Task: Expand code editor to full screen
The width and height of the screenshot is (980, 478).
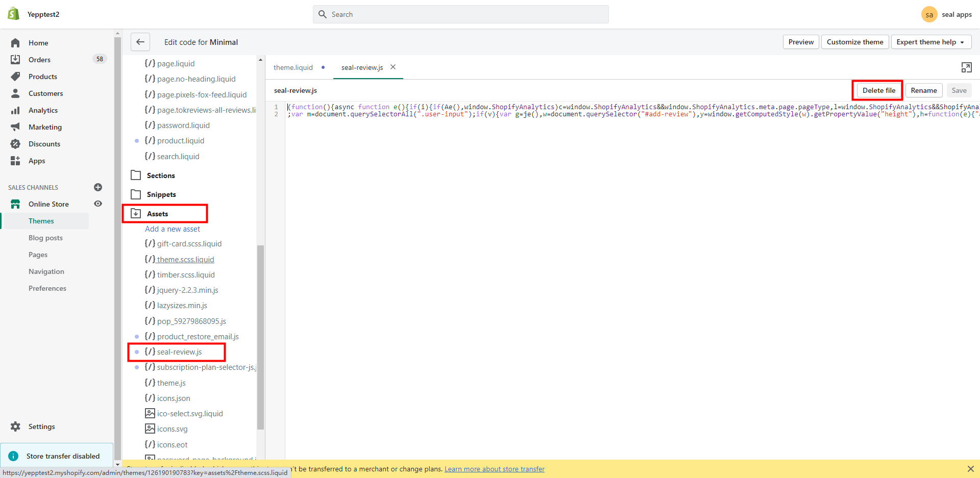Action: click(966, 67)
